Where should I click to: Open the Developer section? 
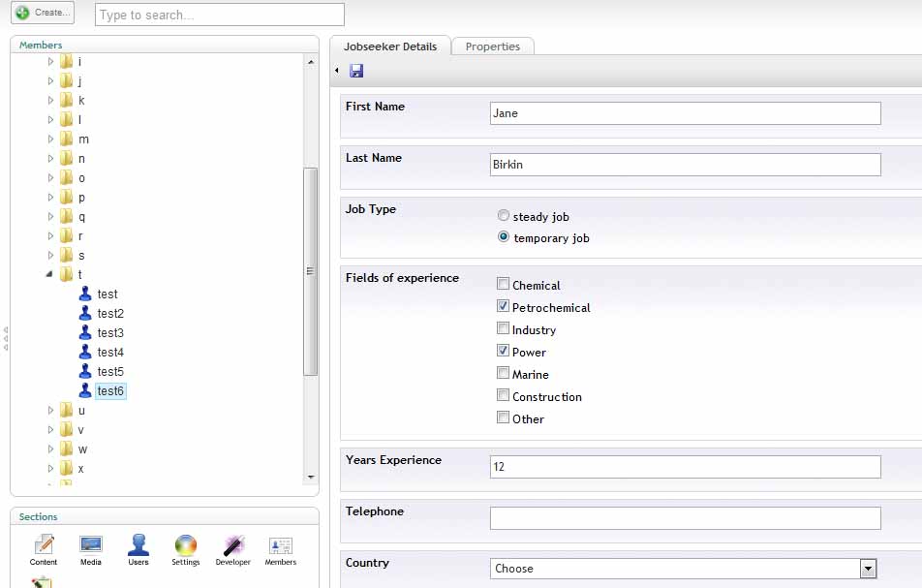coord(232,548)
